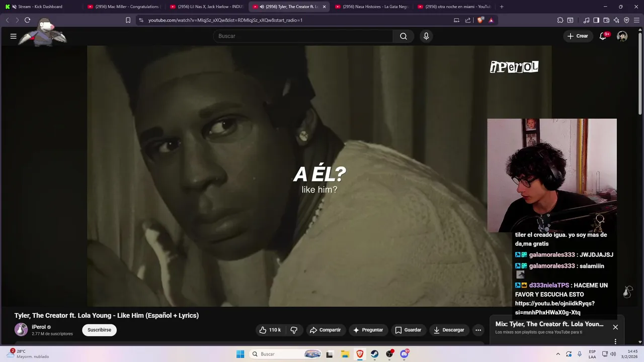This screenshot has width=644, height=362.
Task: Close the Tyler, The Creator tab
Action: (324, 7)
